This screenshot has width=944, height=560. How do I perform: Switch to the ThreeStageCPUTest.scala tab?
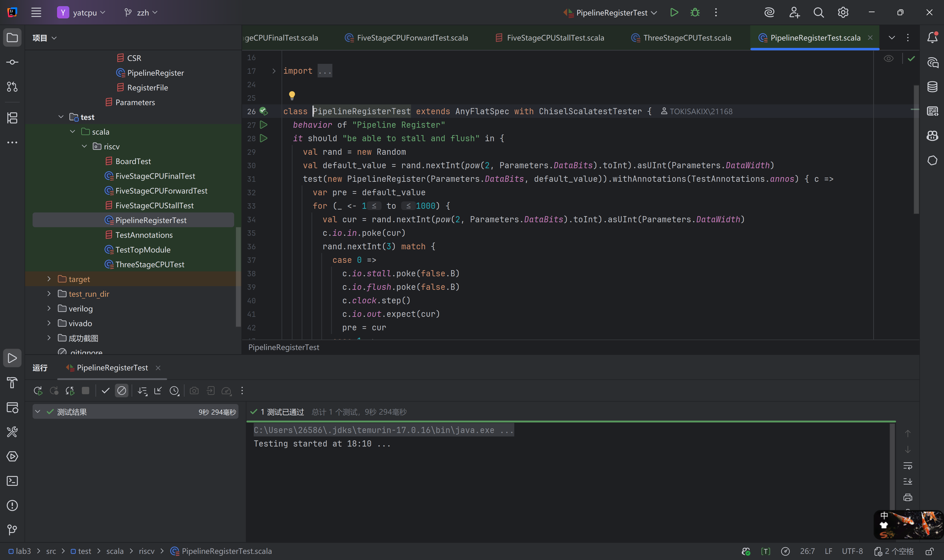tap(687, 38)
